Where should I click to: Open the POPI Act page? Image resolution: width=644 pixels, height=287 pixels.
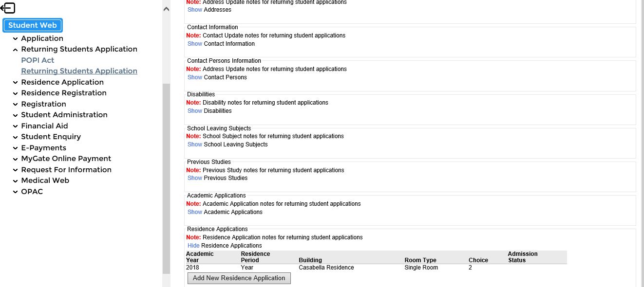point(38,60)
